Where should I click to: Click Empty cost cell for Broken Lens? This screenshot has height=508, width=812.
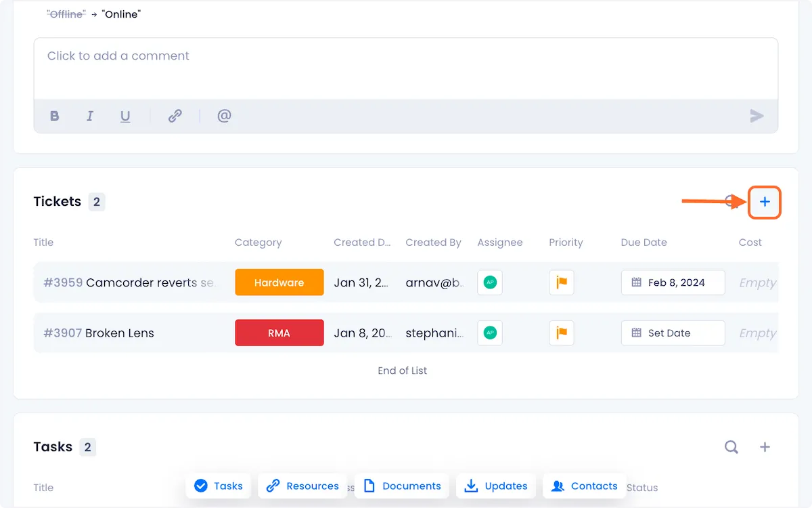coord(757,333)
